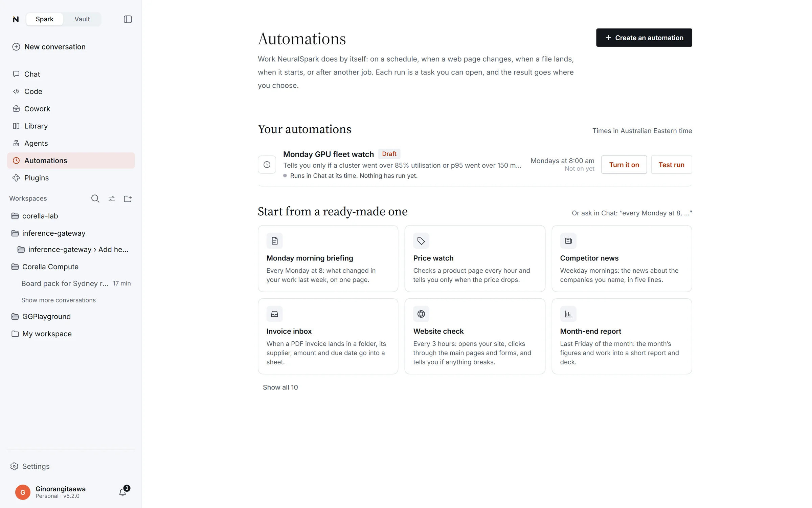Open workspace filter options icon
The height and width of the screenshot is (508, 812).
111,199
